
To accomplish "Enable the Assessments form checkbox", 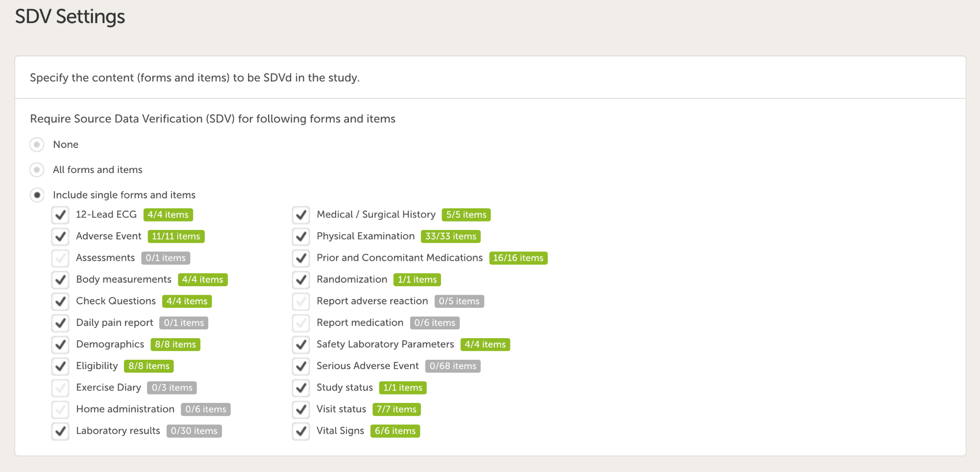I will pyautogui.click(x=60, y=258).
